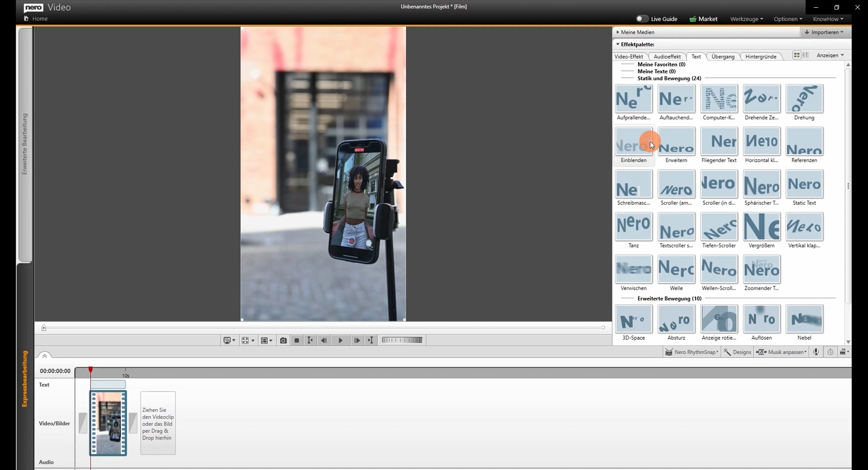Select the Tiefen-Scroller text effect

719,226
